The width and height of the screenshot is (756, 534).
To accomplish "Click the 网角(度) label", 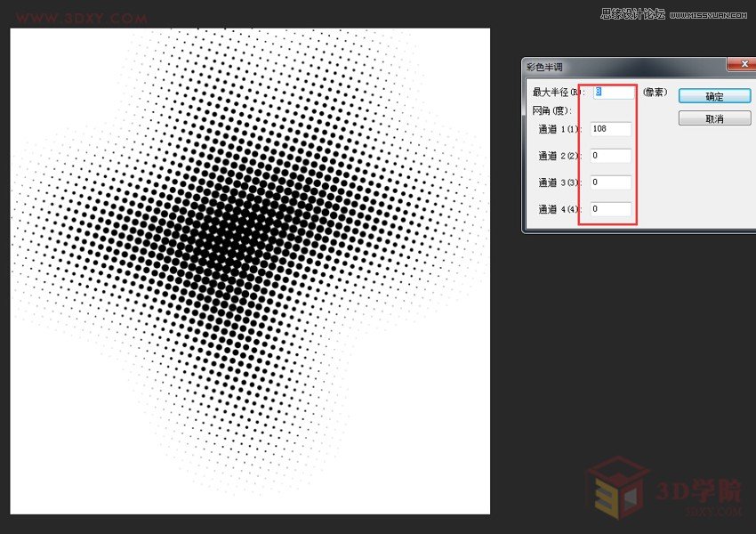I will point(552,110).
